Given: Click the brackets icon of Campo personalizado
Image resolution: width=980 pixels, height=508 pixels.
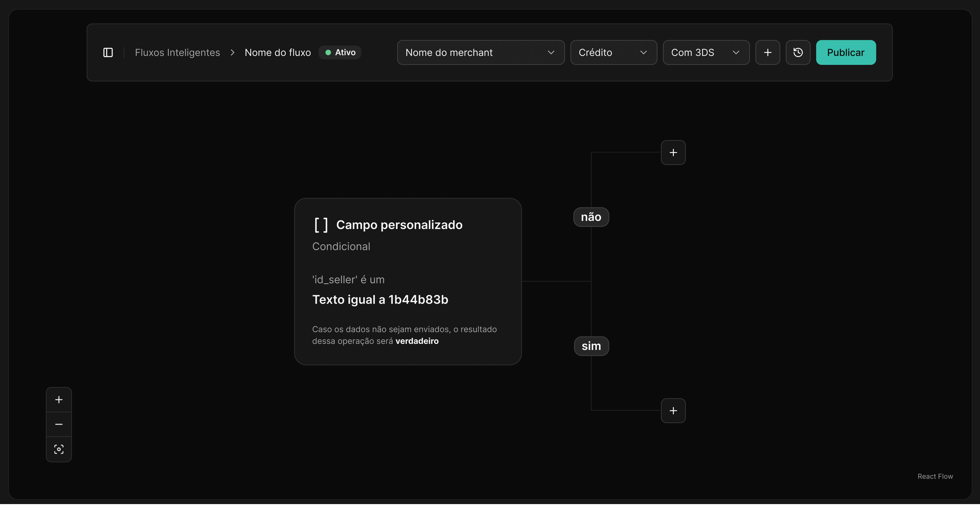Looking at the screenshot, I should (x=321, y=225).
